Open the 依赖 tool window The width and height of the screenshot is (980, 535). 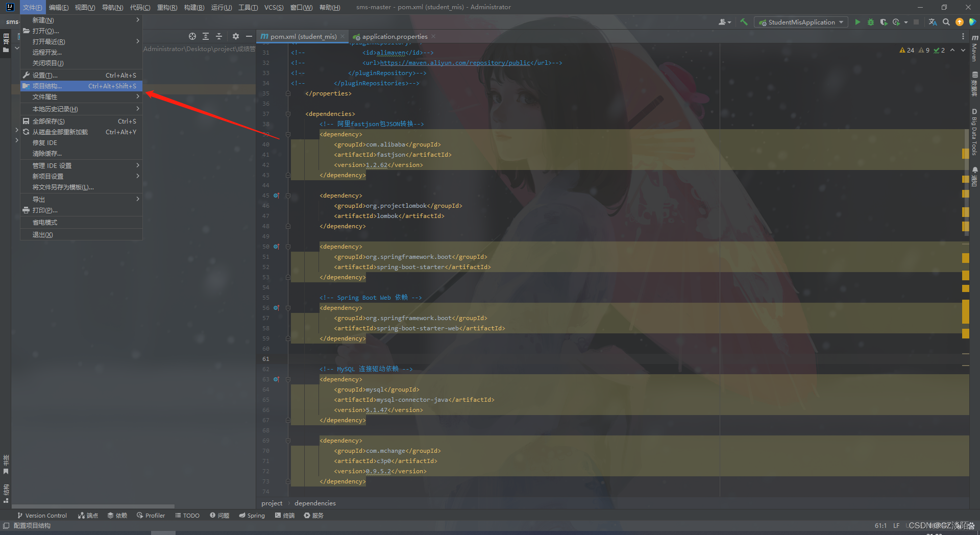click(117, 515)
